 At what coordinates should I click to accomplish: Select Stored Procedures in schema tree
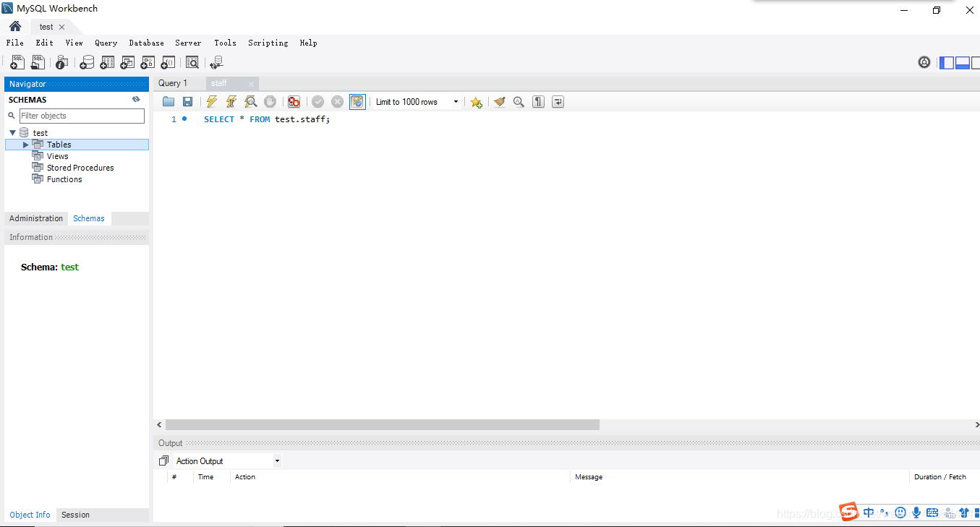point(80,168)
